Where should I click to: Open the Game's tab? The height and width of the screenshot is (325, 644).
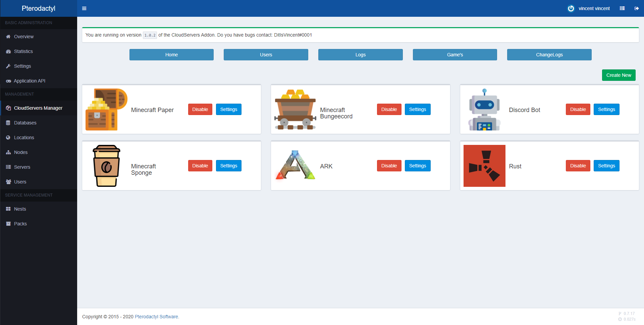pos(454,55)
